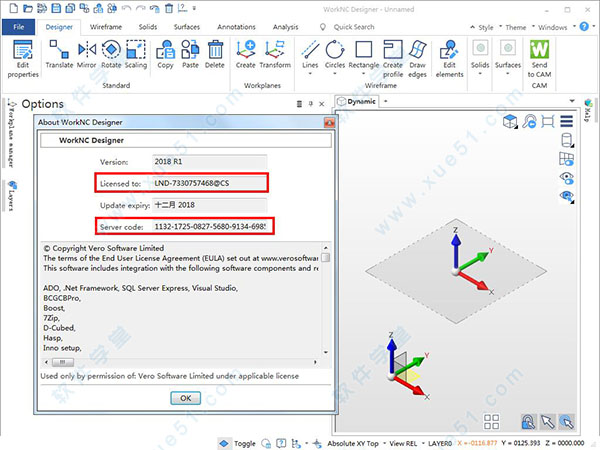Click Create profile tool
The height and width of the screenshot is (450, 600).
pyautogui.click(x=393, y=59)
